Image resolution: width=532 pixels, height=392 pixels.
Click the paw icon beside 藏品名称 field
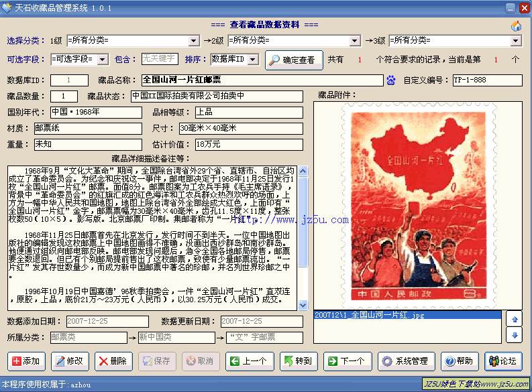pyautogui.click(x=391, y=80)
